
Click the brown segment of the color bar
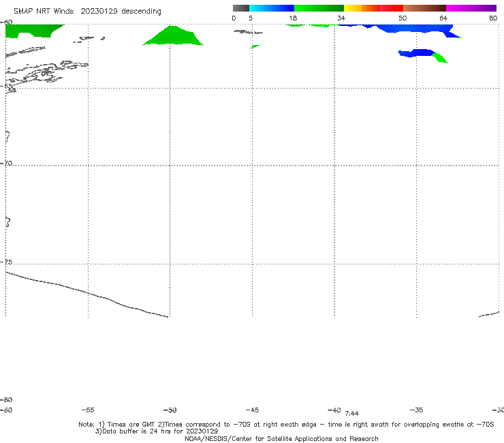coord(424,8)
